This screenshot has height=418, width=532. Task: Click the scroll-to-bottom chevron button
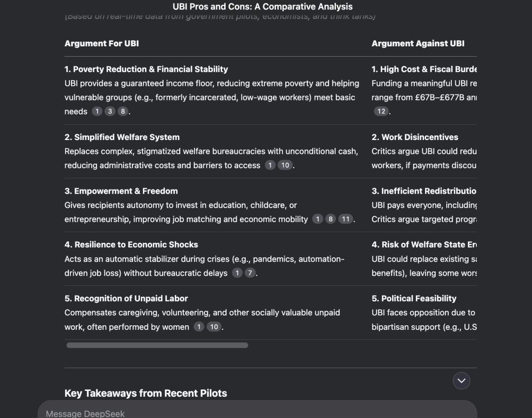coord(461,381)
